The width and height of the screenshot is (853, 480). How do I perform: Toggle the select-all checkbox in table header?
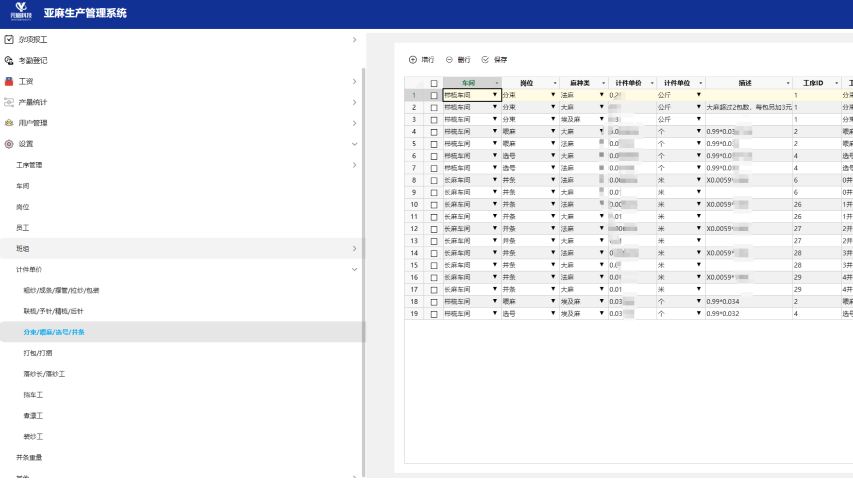[x=433, y=83]
